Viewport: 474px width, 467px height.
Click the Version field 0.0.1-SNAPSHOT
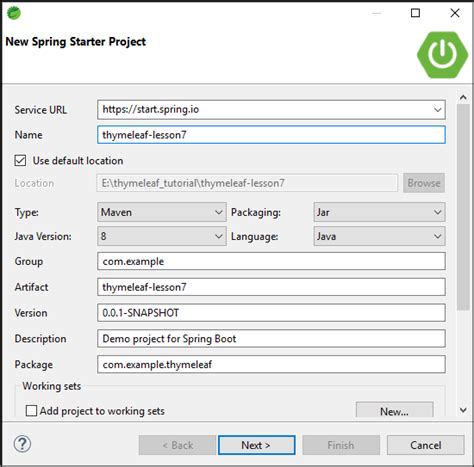(x=271, y=313)
